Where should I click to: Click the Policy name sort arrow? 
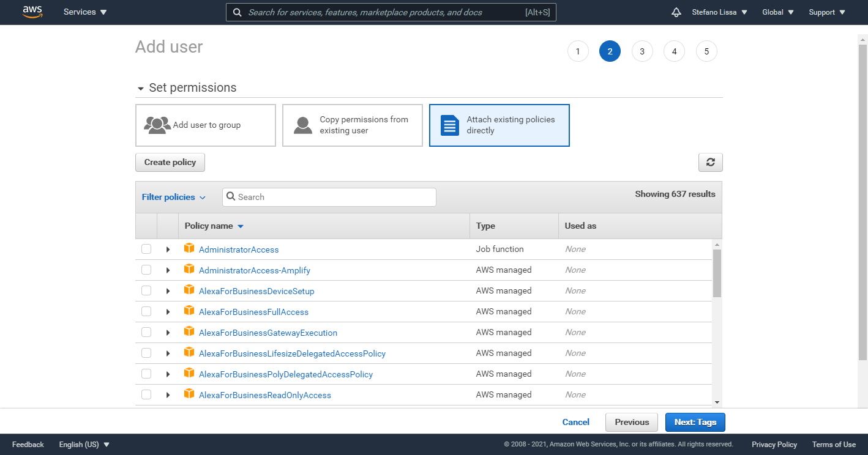click(241, 226)
